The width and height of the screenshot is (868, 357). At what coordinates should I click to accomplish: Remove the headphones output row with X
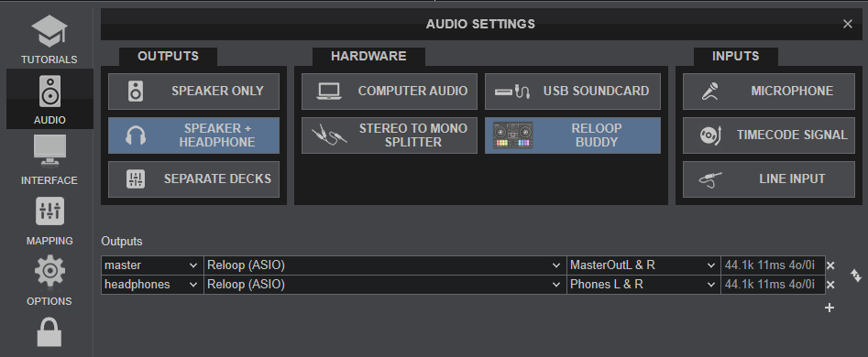click(x=830, y=286)
